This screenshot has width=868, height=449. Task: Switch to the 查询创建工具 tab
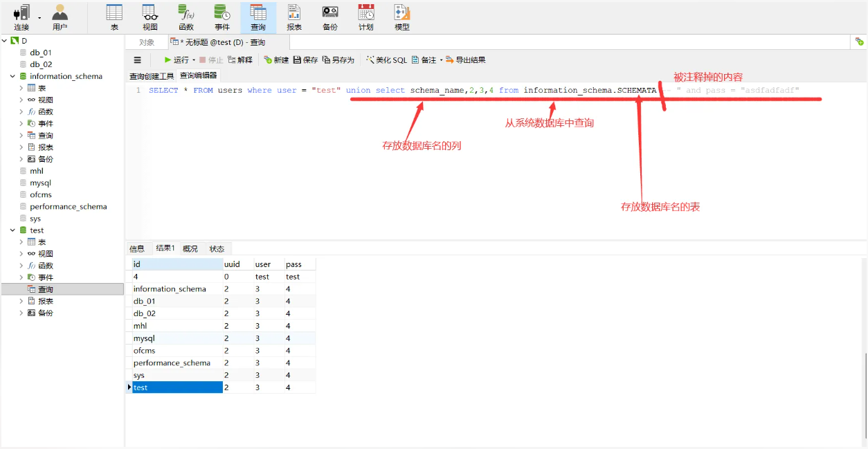pyautogui.click(x=152, y=76)
